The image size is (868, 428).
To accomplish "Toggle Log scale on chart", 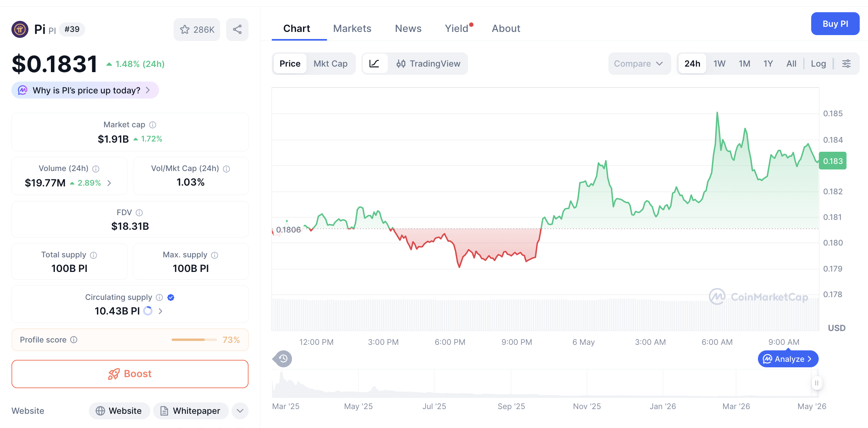I will 818,63.
